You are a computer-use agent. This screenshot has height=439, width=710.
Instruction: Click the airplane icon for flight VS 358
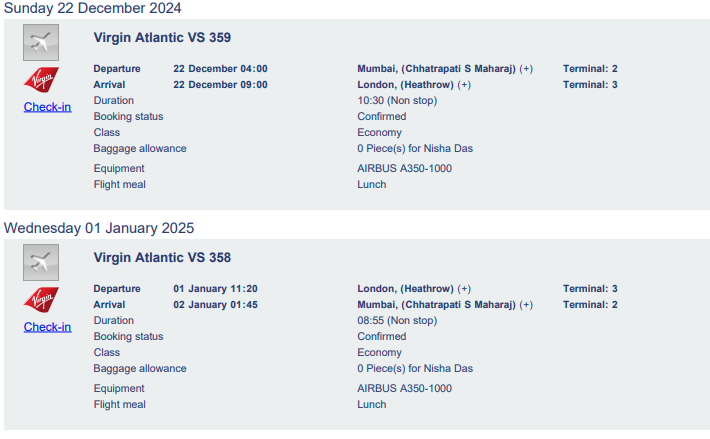[x=41, y=262]
